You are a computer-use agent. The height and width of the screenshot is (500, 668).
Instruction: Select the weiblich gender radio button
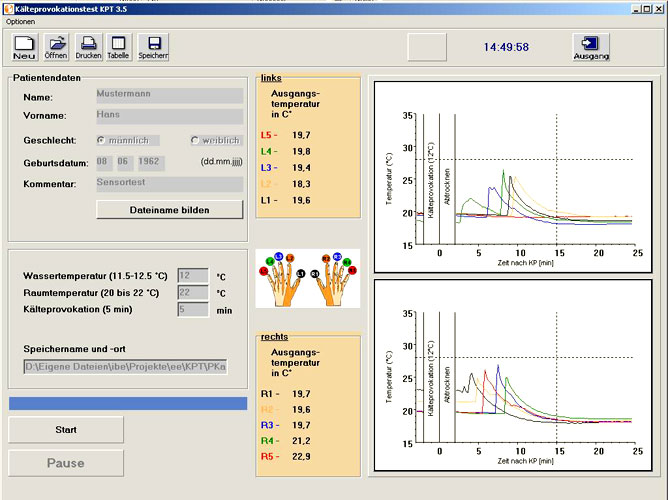coord(195,140)
